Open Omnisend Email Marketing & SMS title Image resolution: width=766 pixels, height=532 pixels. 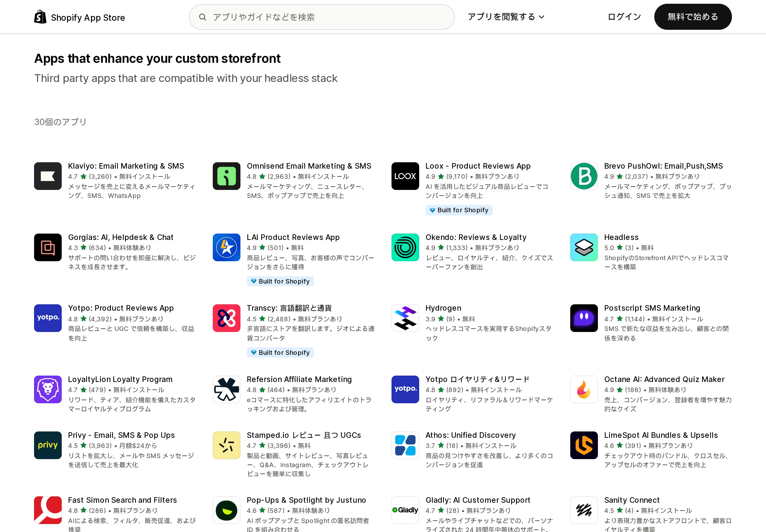[309, 166]
